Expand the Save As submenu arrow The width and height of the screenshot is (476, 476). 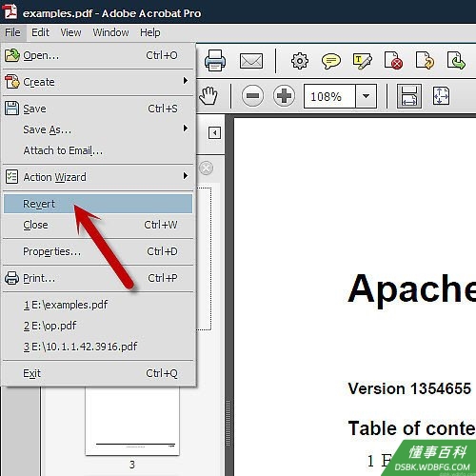(x=186, y=129)
